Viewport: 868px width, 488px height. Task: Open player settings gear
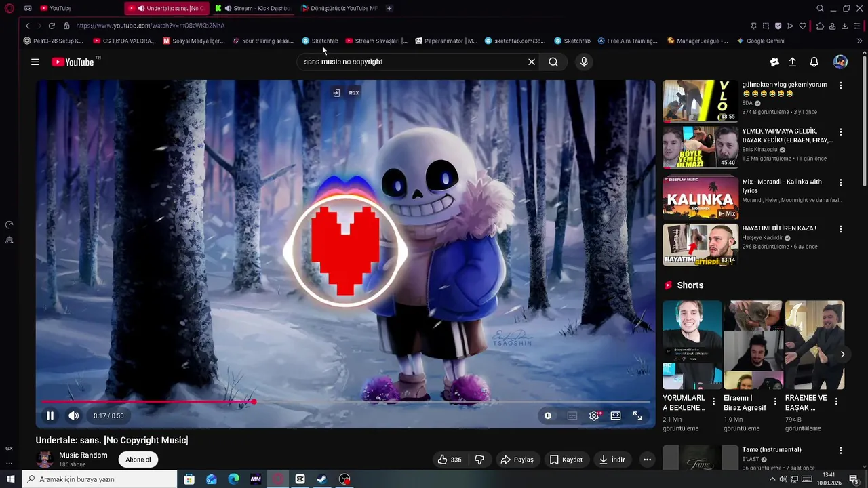(594, 415)
